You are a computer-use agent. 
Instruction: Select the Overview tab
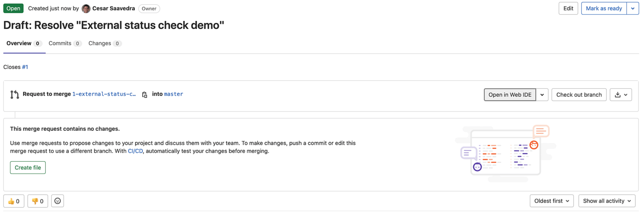[24, 43]
